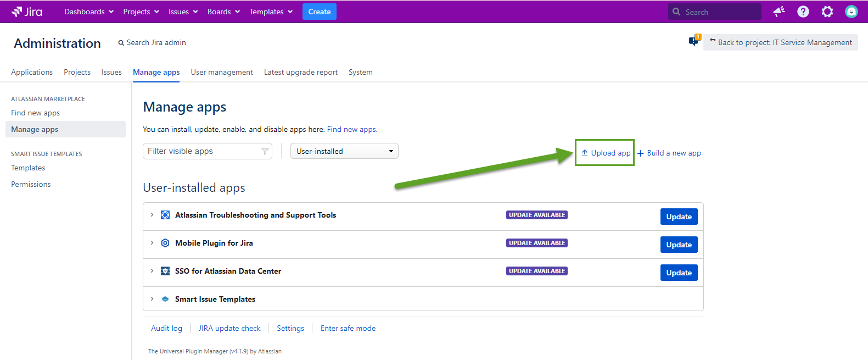This screenshot has height=360, width=868.
Task: Open the user profile avatar
Action: (851, 12)
